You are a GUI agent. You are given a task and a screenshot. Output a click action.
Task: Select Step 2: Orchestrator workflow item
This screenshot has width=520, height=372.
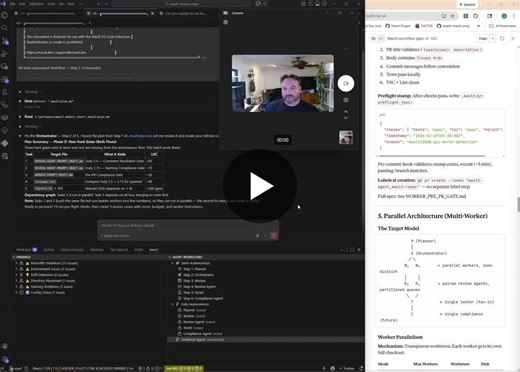tap(199, 275)
